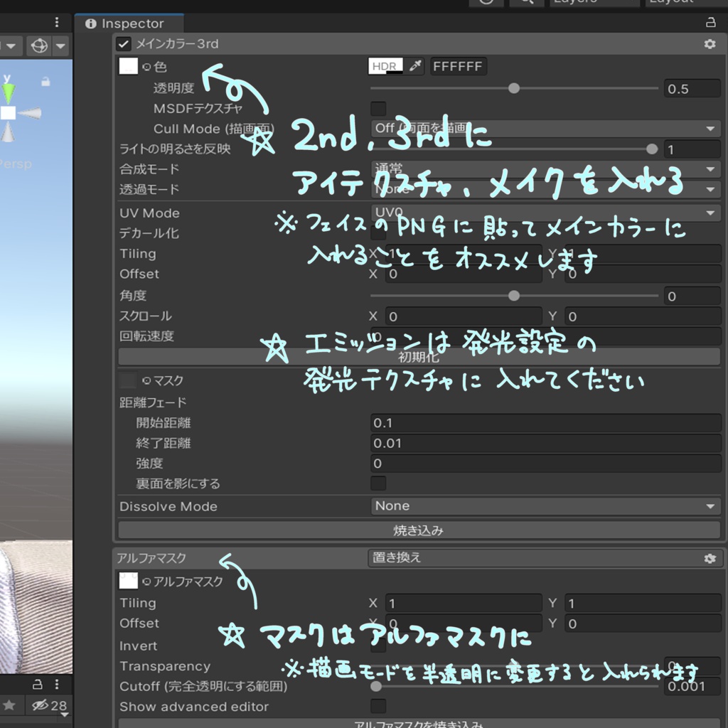Open the Dissolve Mode dropdown
Screen dimensions: 728x728
click(545, 506)
